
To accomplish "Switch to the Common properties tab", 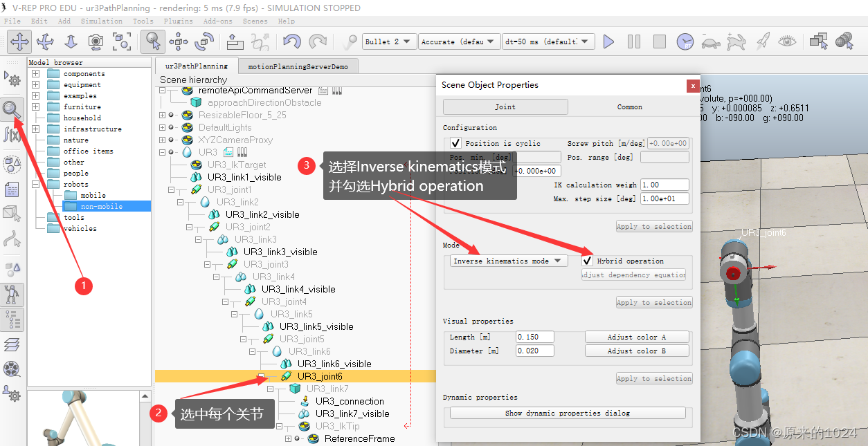I will tap(629, 107).
